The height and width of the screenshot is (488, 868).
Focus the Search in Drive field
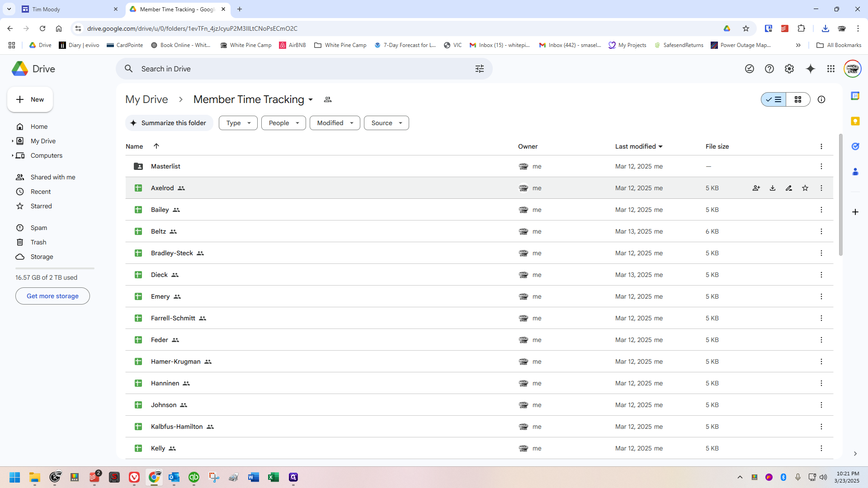point(304,69)
